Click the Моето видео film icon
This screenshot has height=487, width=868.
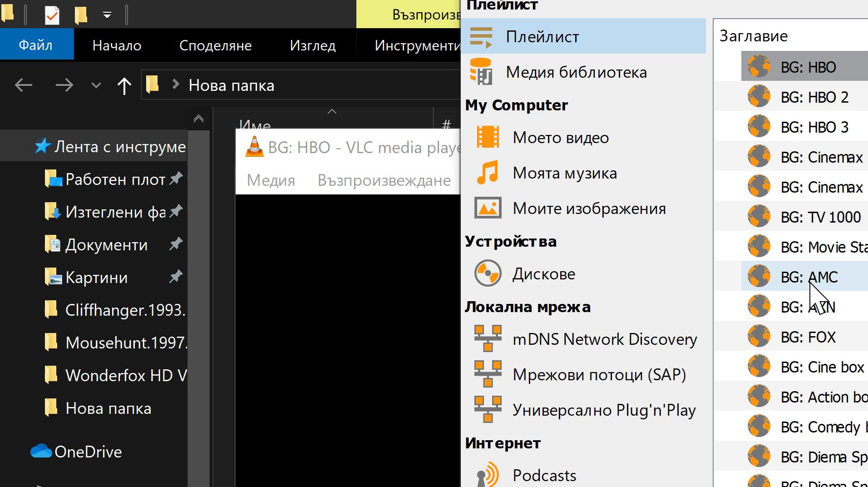[x=488, y=137]
